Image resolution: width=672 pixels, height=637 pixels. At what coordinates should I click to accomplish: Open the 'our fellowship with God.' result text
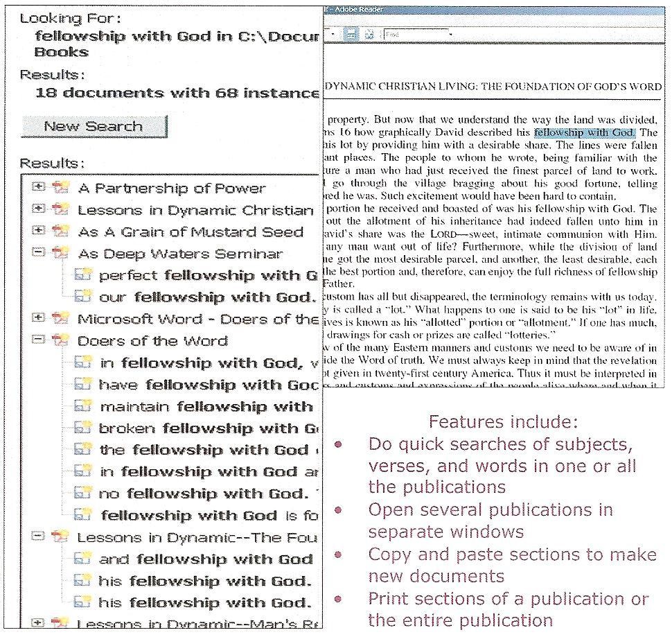point(208,297)
